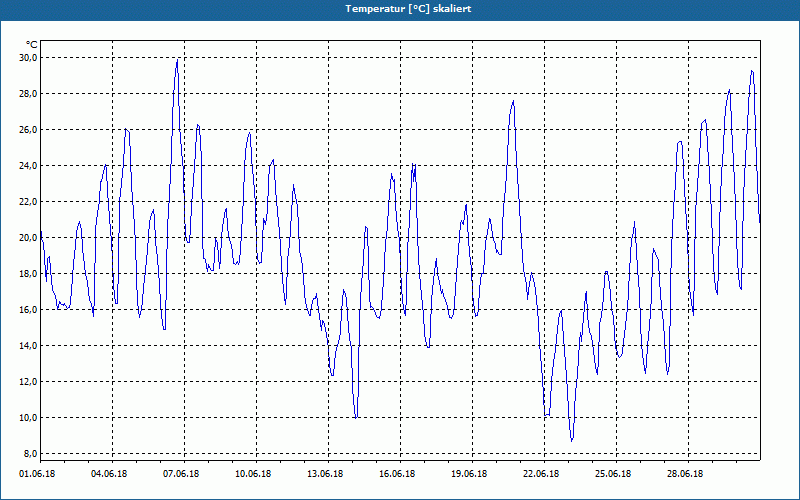Click the 12,0 y-axis value
800x500 pixels.
point(28,382)
